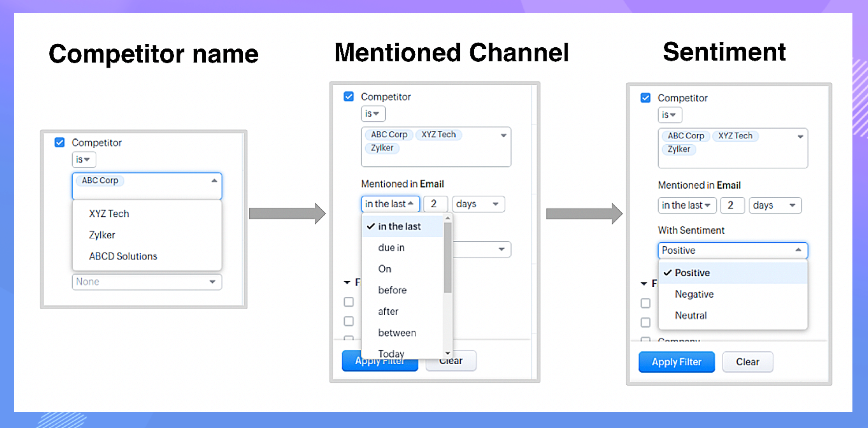Toggle Competitor checkbox in Sentiment panel
The image size is (868, 428).
tap(645, 98)
